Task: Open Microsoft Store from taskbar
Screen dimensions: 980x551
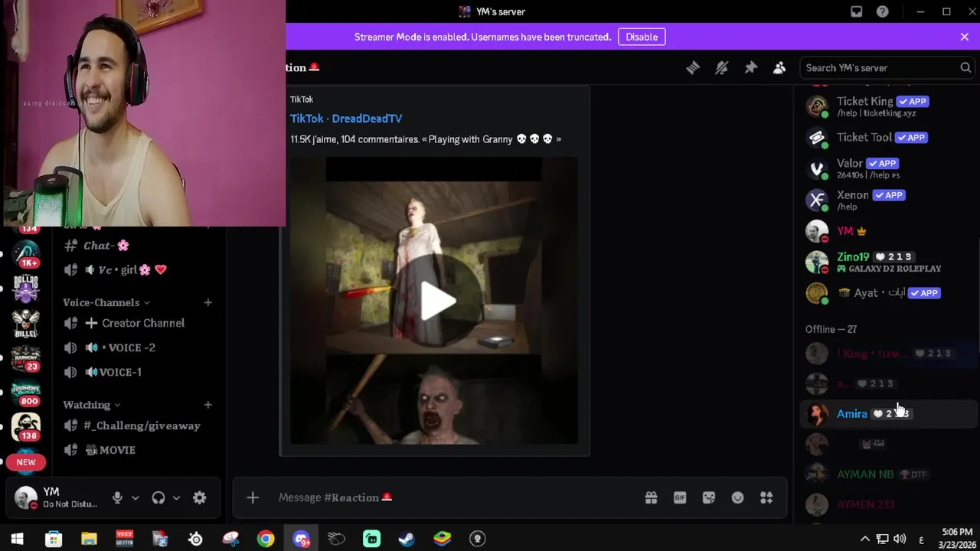Action: 54,539
